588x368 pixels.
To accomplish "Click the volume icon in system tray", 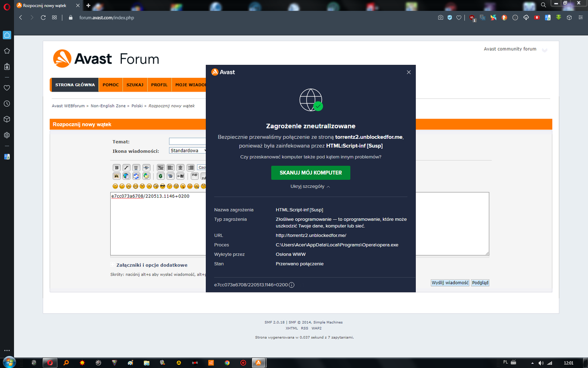I will click(540, 363).
